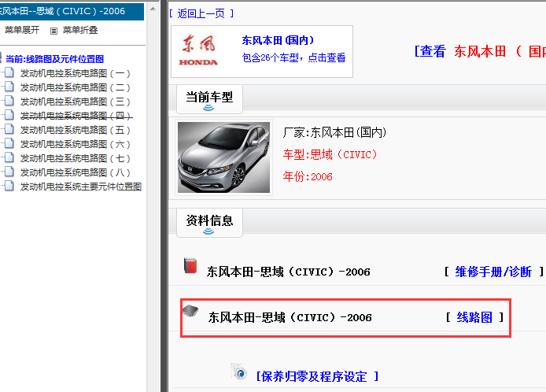Click the chevron under 资料信息 tab
The height and width of the screenshot is (392, 546).
(x=208, y=231)
